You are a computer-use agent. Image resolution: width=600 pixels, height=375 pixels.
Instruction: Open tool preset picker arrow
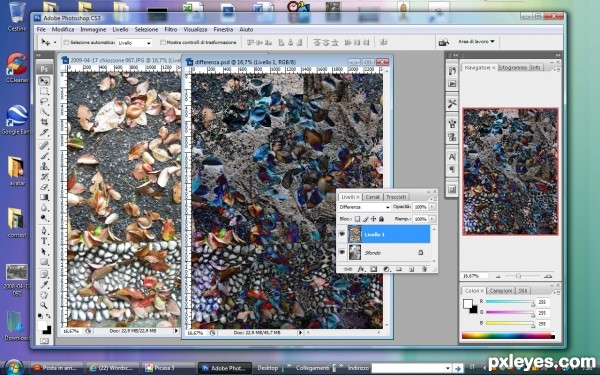[x=55, y=42]
